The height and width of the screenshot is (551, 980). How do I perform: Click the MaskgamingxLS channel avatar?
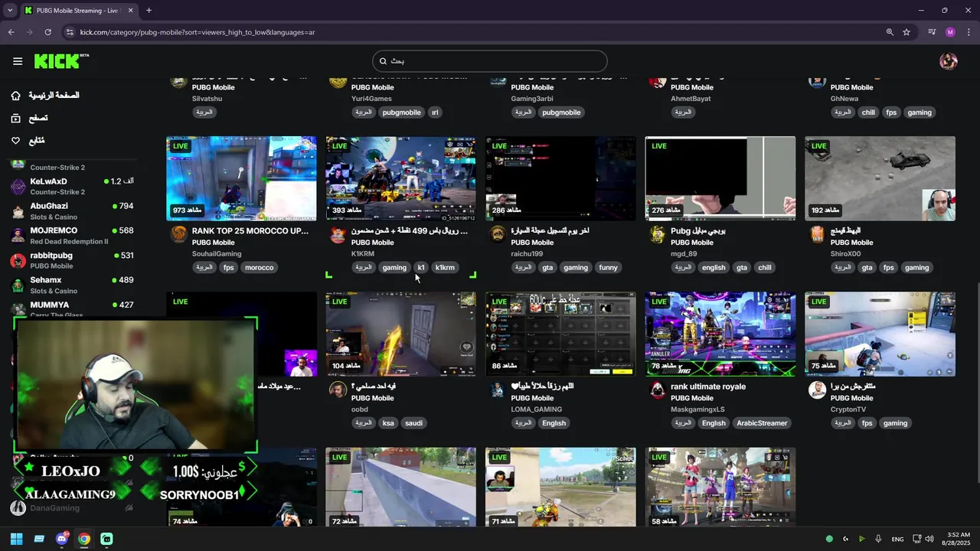[x=657, y=390]
